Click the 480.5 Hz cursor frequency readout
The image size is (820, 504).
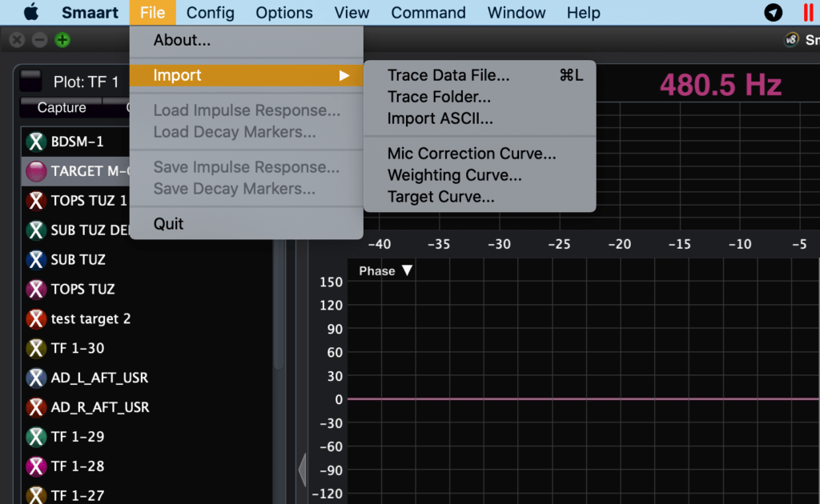pos(721,85)
